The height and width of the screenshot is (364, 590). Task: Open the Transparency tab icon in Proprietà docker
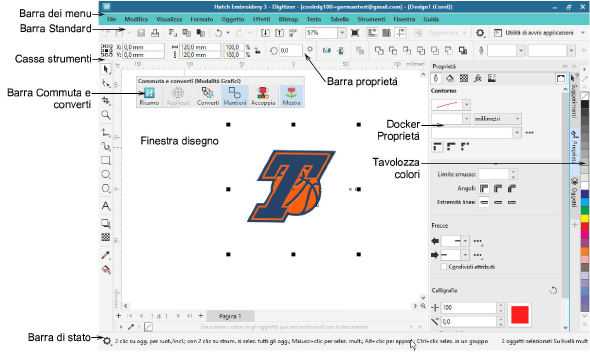(x=464, y=78)
